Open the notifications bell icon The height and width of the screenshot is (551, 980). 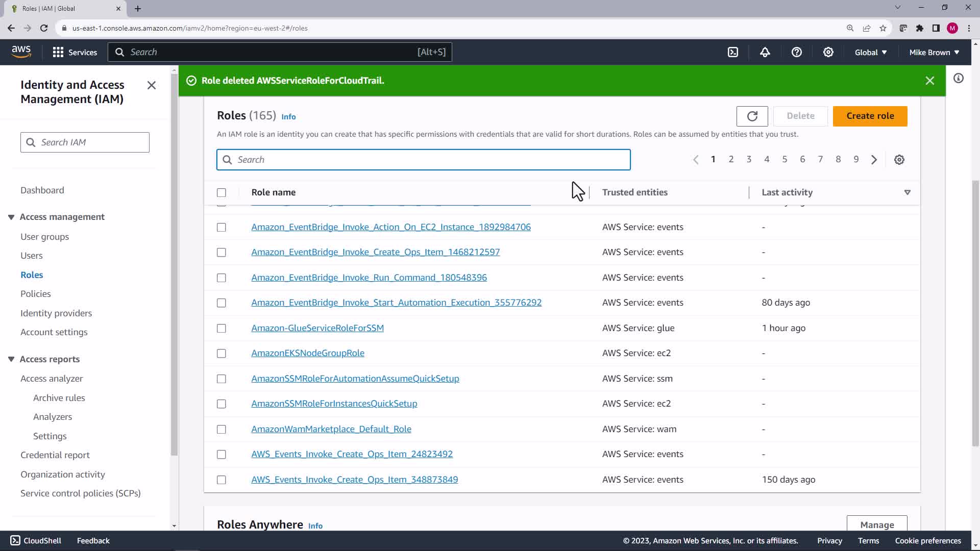[765, 52]
